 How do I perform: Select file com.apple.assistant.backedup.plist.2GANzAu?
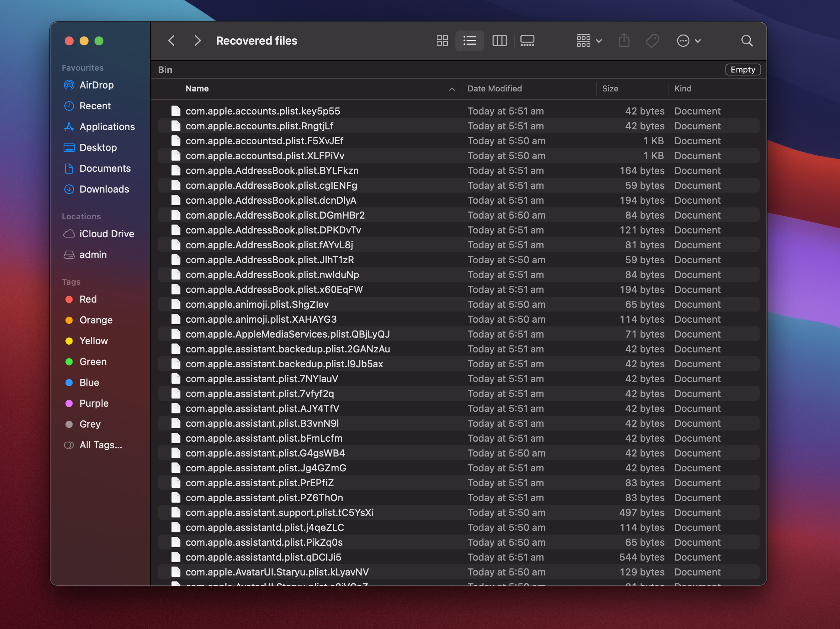458,349
